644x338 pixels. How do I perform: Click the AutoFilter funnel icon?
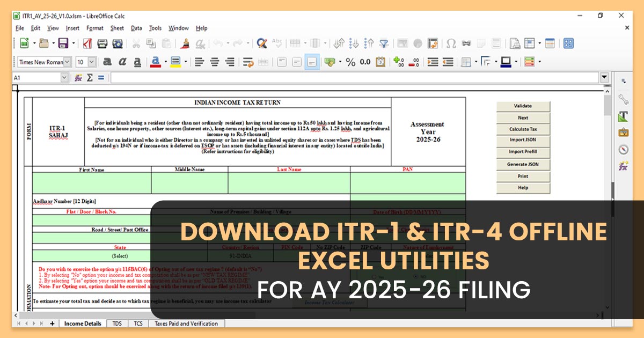pyautogui.click(x=384, y=43)
